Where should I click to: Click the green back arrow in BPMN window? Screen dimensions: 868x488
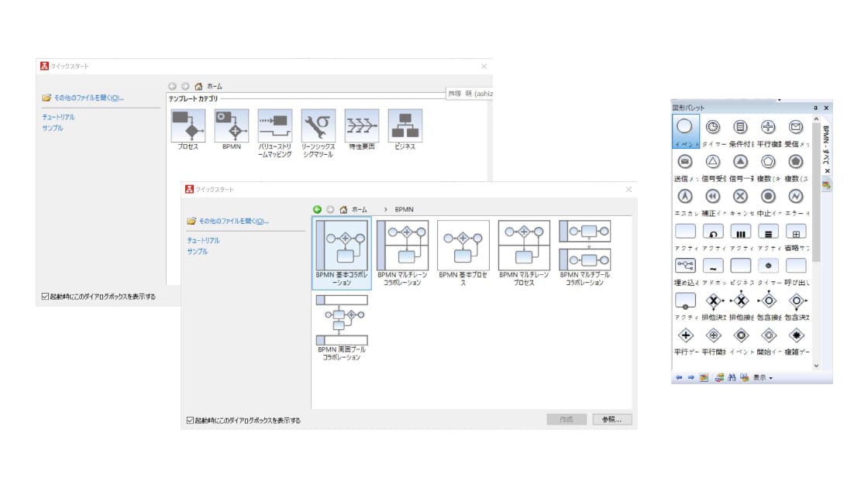317,210
